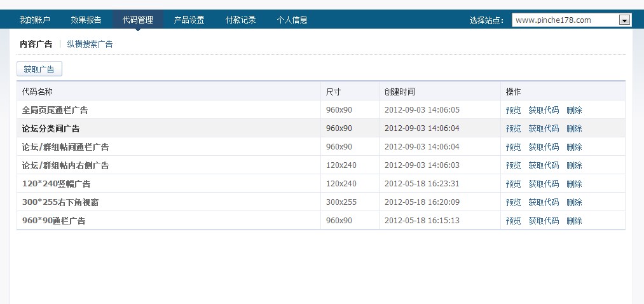Go to 产品设置 tab
Image resolution: width=644 pixels, height=304 pixels.
(189, 20)
